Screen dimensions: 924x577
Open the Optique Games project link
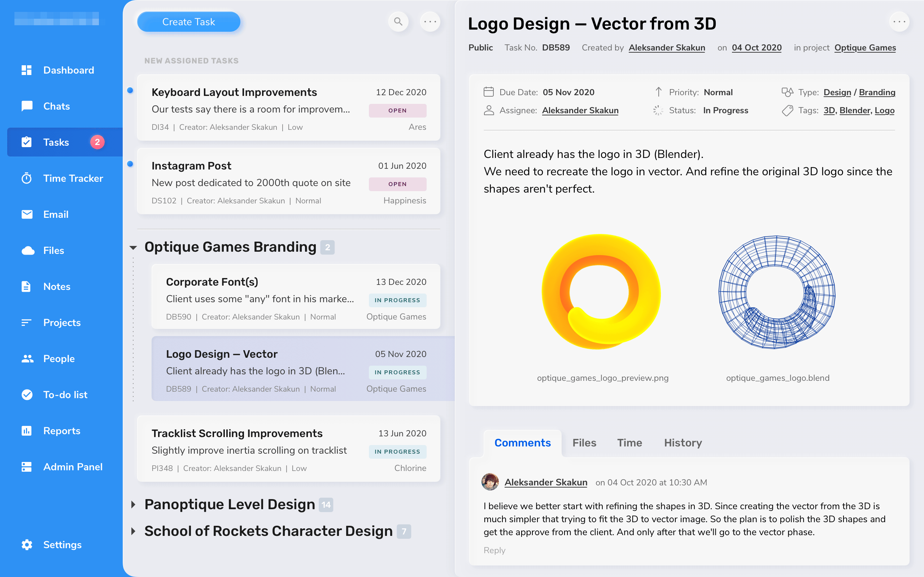coord(865,48)
